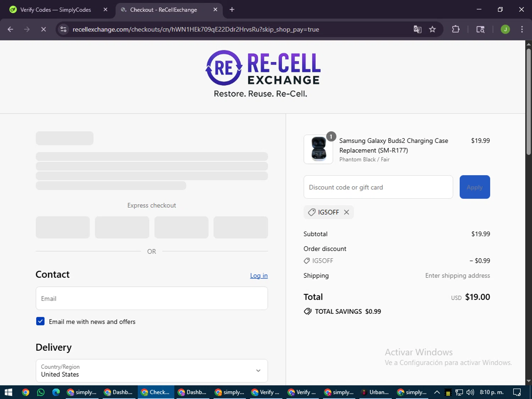532x399 pixels.
Task: Click the address bar URL
Action: (x=196, y=29)
